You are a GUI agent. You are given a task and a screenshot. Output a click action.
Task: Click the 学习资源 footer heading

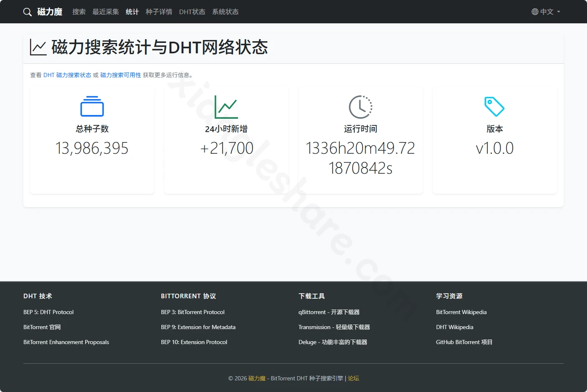[449, 296]
